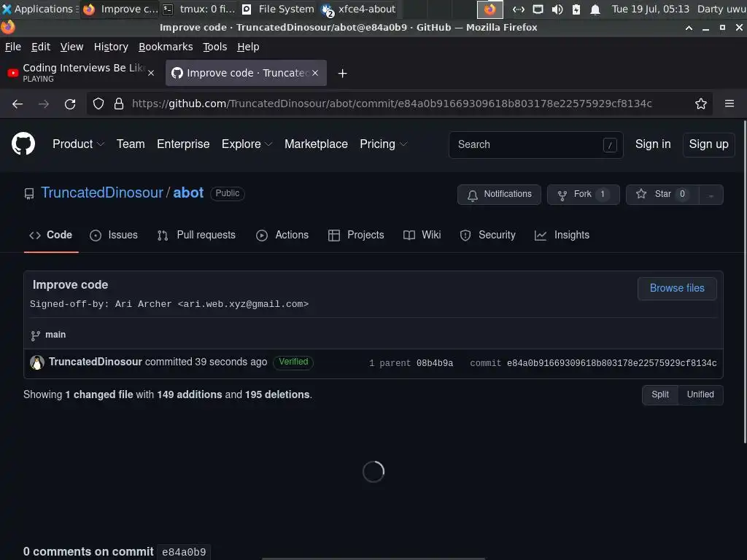This screenshot has height=560, width=747.
Task: Switch diff view to Unified
Action: click(700, 394)
